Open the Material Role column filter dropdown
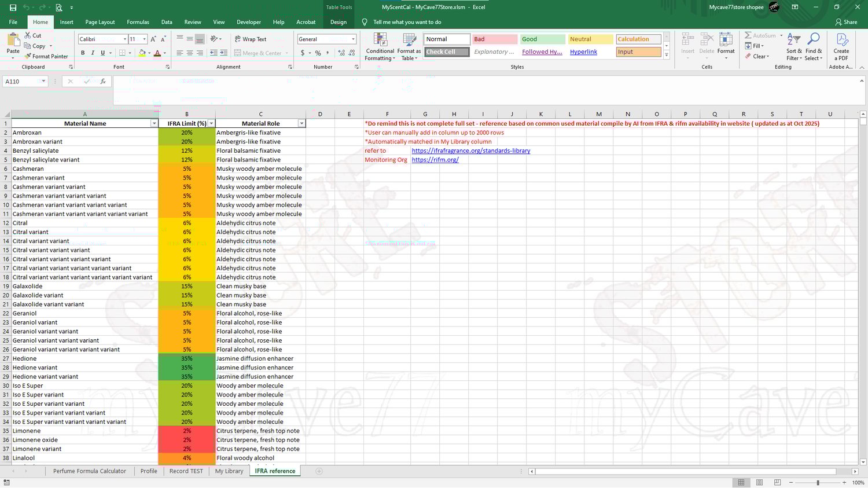Screen dimensions: 868x488 click(x=301, y=123)
